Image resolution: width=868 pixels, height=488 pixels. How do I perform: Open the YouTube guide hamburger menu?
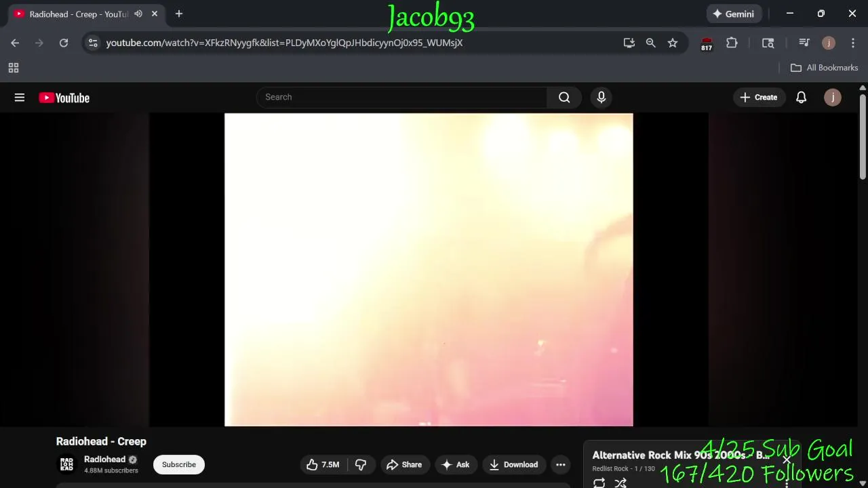coord(20,98)
